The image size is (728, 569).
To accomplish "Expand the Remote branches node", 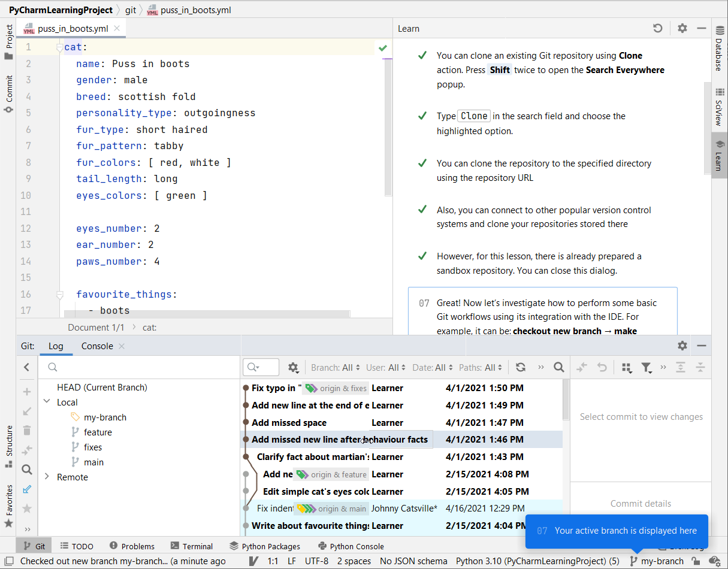I will click(x=47, y=477).
